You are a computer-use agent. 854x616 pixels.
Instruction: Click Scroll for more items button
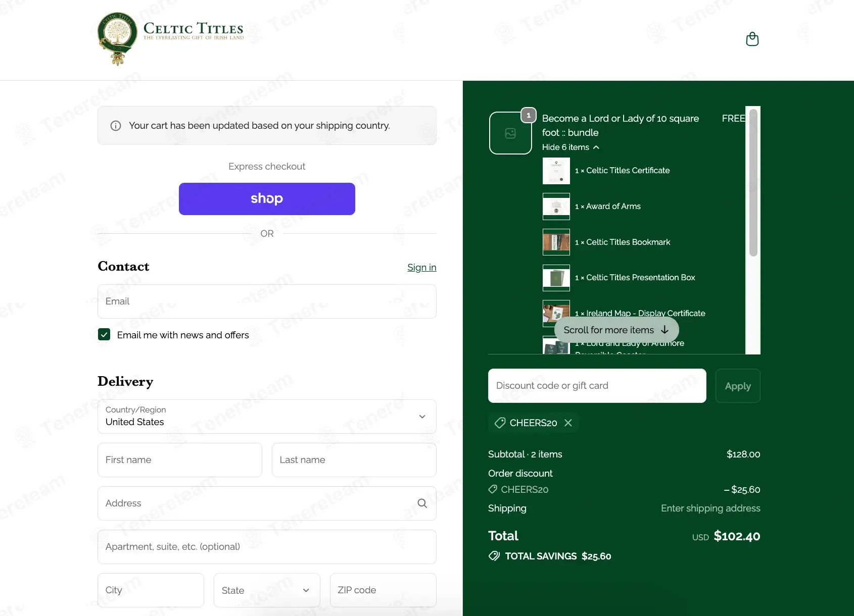click(x=616, y=330)
